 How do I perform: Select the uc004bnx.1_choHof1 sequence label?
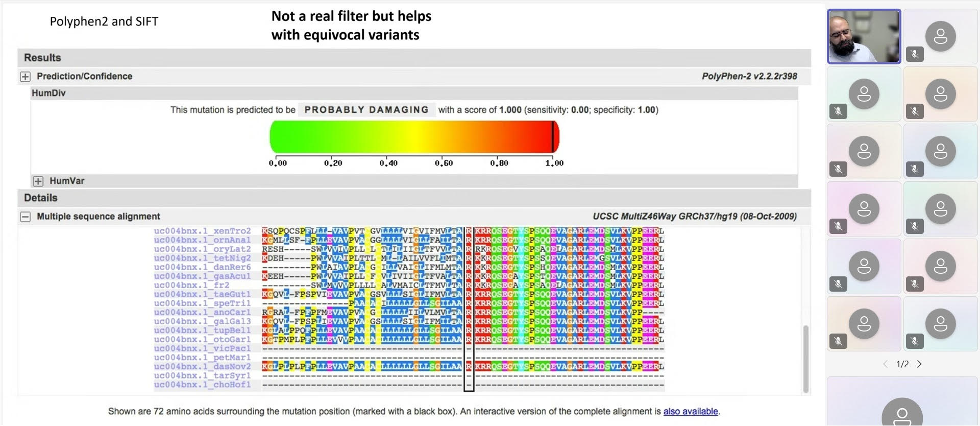tap(202, 385)
